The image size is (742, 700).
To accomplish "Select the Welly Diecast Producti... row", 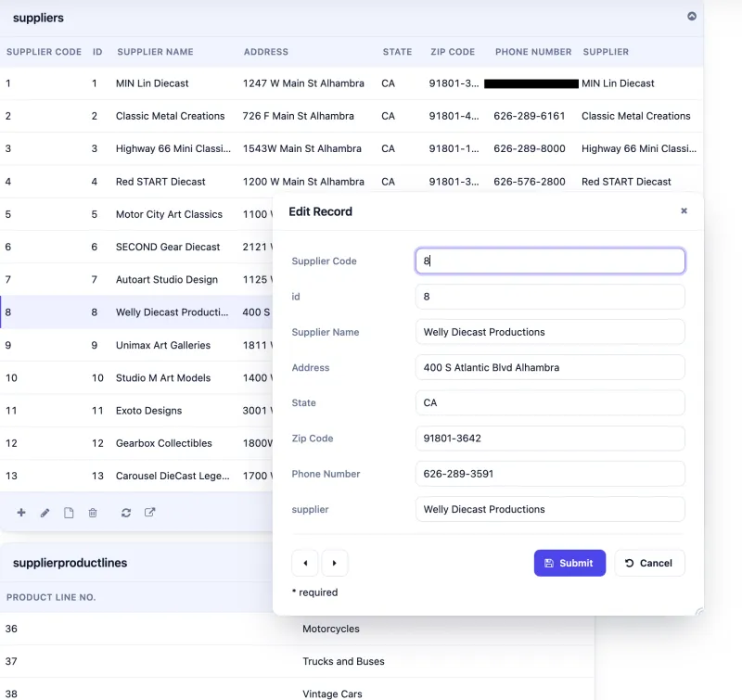I will pyautogui.click(x=136, y=312).
